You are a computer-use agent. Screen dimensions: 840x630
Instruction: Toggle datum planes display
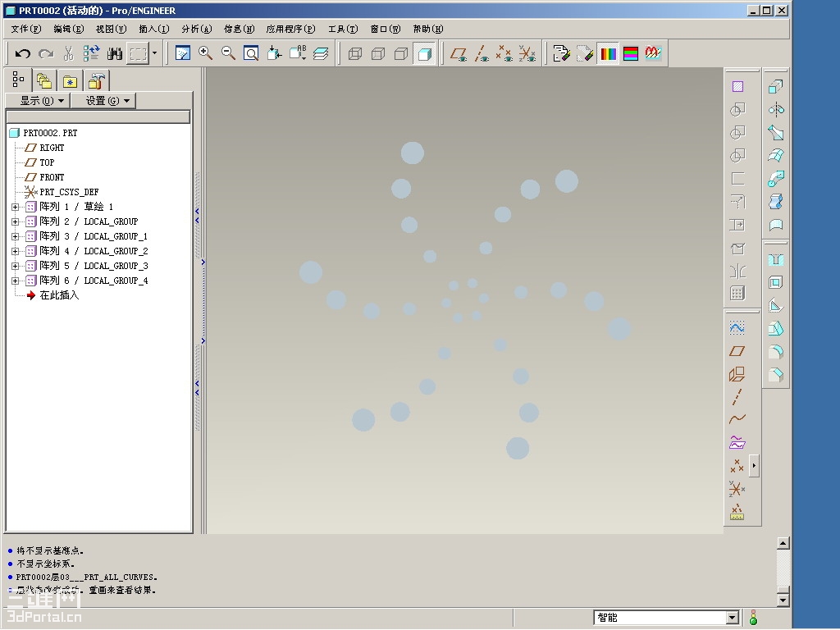(458, 53)
